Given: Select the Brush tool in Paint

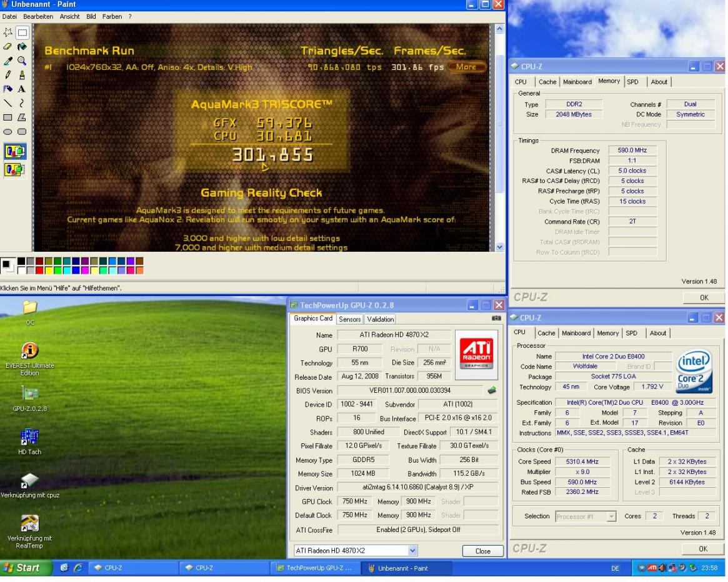Looking at the screenshot, I should point(22,75).
